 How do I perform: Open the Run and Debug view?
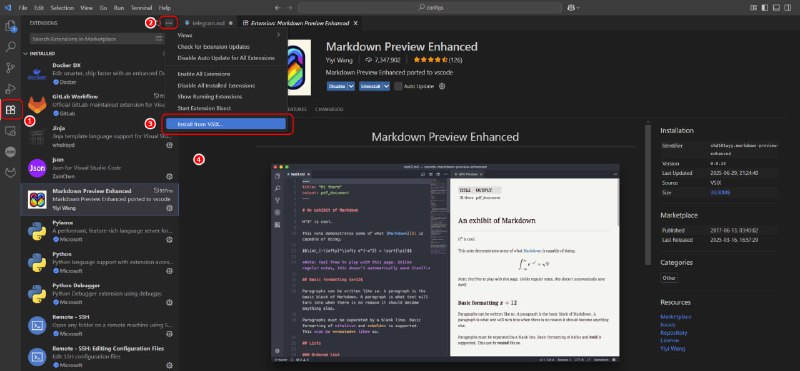coord(11,89)
